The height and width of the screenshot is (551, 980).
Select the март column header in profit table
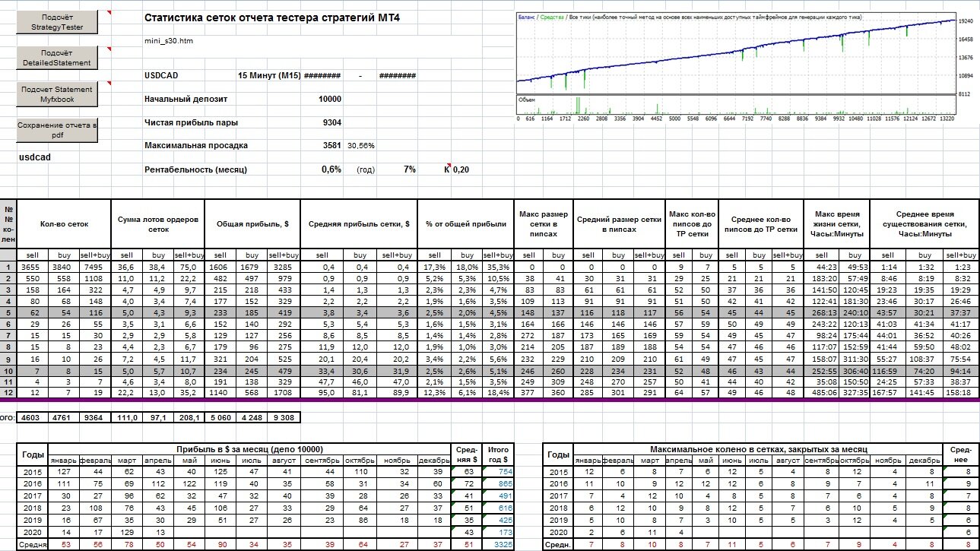[126, 461]
